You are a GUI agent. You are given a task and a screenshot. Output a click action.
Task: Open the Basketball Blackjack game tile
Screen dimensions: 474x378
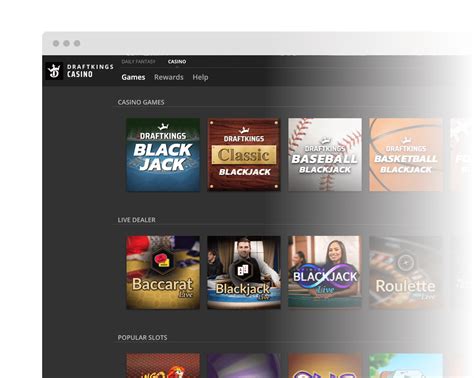tap(406, 155)
